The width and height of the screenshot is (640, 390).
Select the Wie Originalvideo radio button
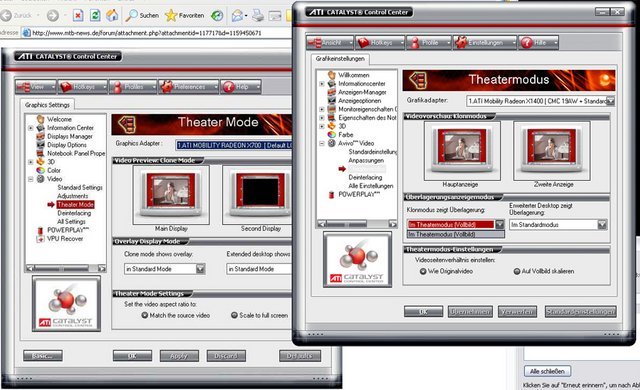coord(423,271)
